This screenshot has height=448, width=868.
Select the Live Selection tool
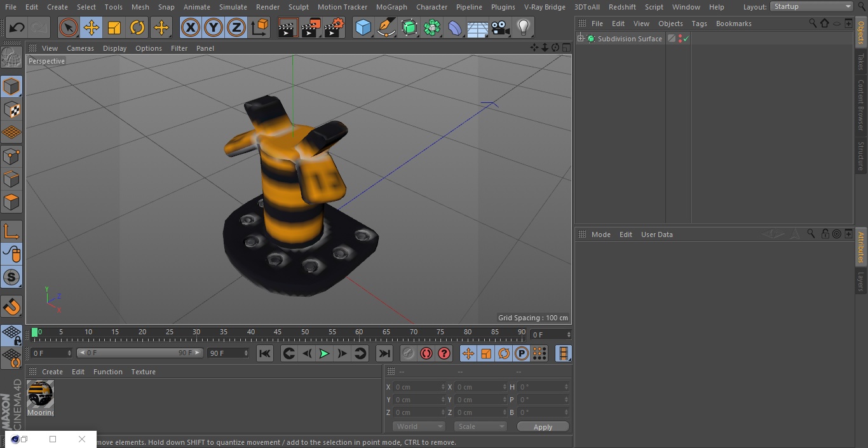click(69, 27)
